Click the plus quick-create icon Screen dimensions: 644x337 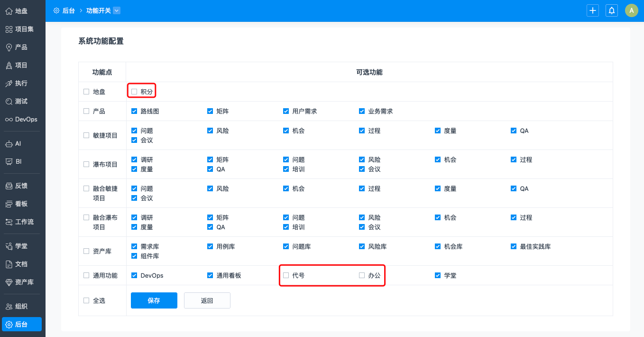(593, 10)
